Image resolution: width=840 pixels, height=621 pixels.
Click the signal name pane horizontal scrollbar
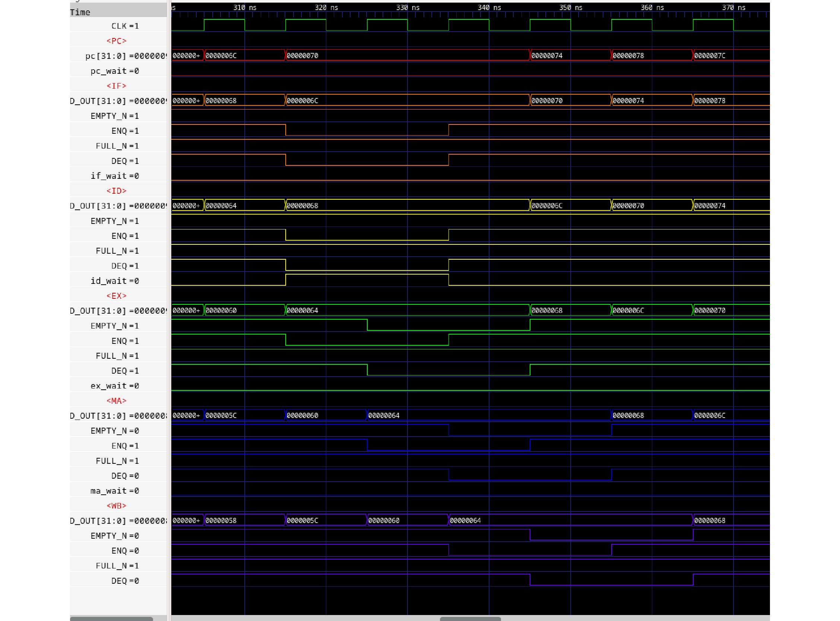tap(111, 618)
